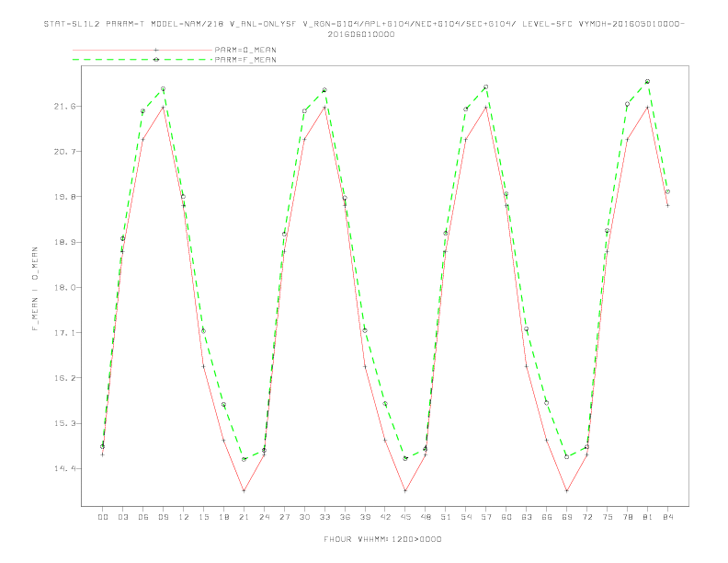Click the y-axis tick value 15.3

click(64, 423)
